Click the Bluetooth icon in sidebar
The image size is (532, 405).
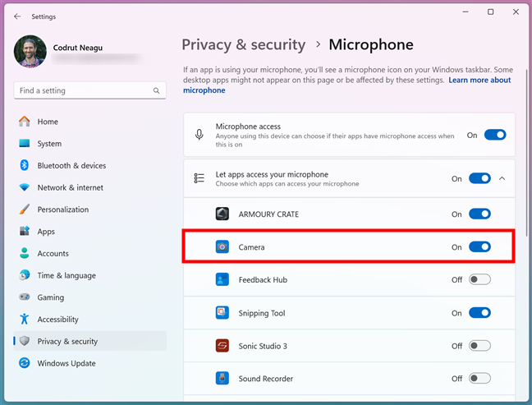(x=25, y=165)
